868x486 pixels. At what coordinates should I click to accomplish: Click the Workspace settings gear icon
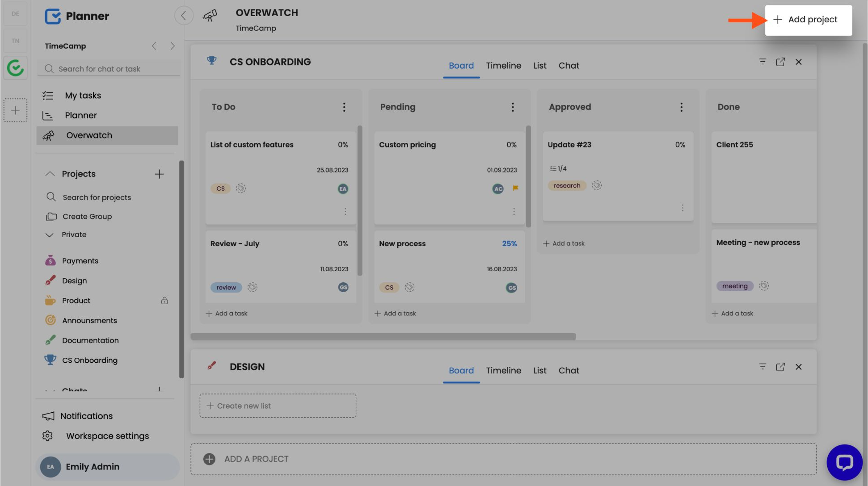(x=47, y=436)
